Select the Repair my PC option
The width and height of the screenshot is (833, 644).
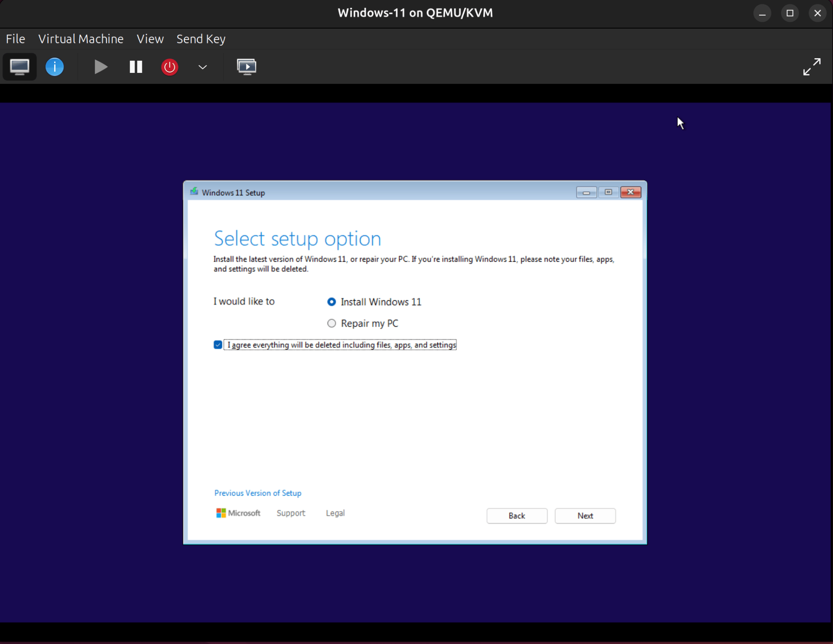pos(331,323)
